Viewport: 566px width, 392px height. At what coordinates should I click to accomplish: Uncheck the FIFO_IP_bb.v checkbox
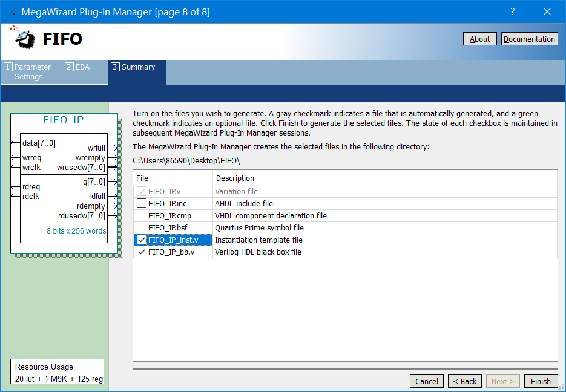point(142,252)
